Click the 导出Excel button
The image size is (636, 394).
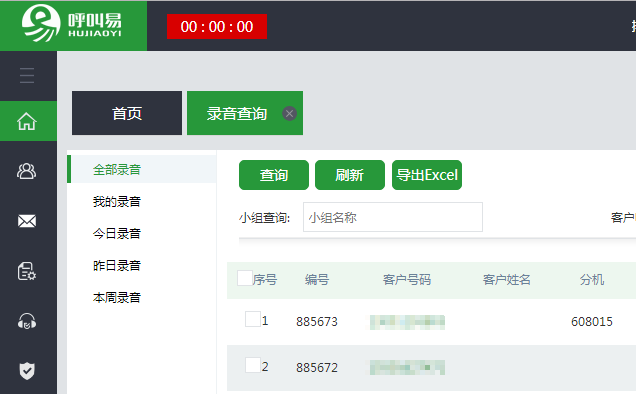(427, 175)
